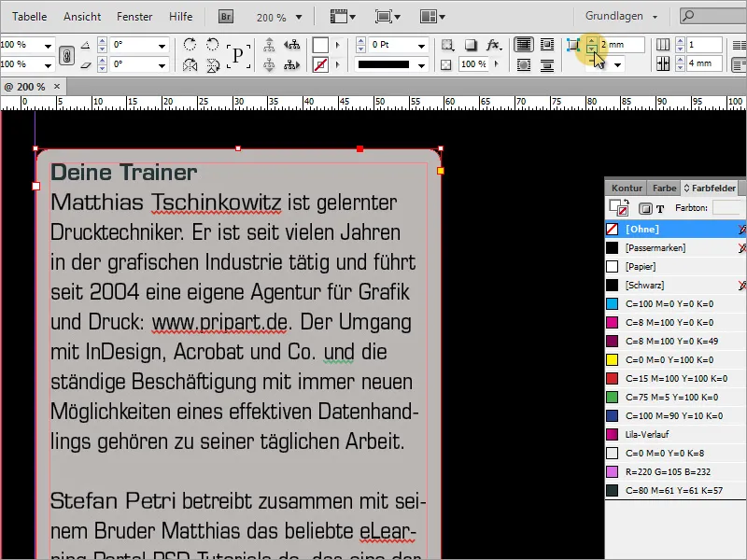The width and height of the screenshot is (747, 560).
Task: Select the Farbfelder tab
Action: pos(710,189)
